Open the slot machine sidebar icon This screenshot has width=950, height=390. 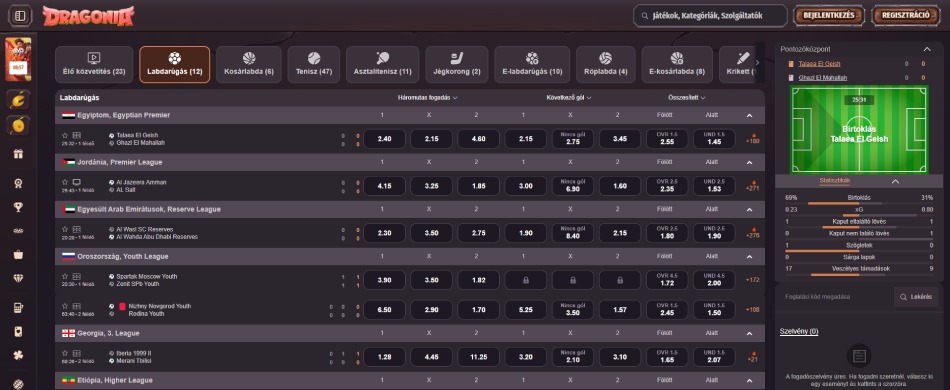(18, 308)
